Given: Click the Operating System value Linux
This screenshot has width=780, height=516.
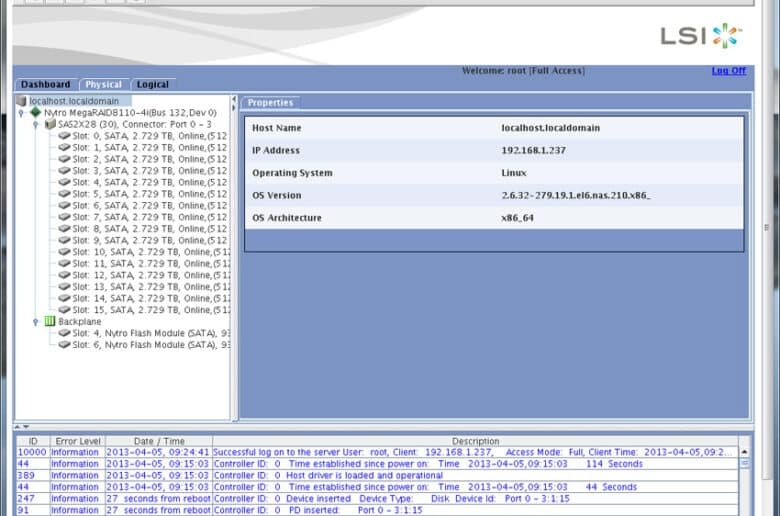Looking at the screenshot, I should pos(514,173).
